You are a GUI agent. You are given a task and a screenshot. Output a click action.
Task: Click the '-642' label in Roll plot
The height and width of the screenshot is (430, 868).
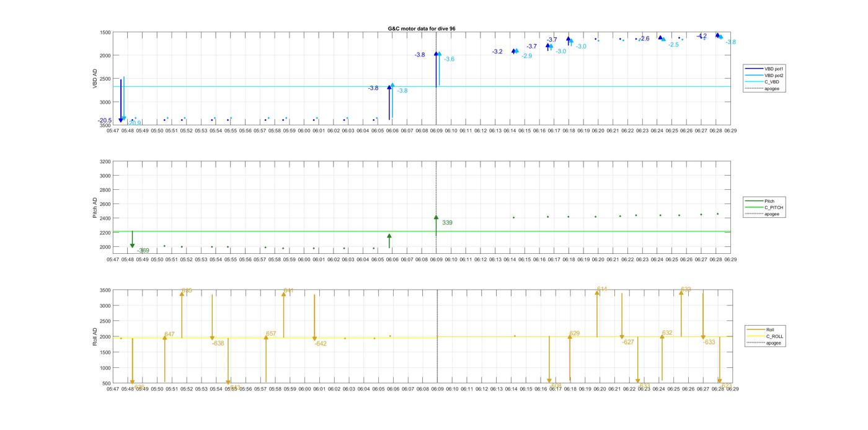click(x=320, y=344)
